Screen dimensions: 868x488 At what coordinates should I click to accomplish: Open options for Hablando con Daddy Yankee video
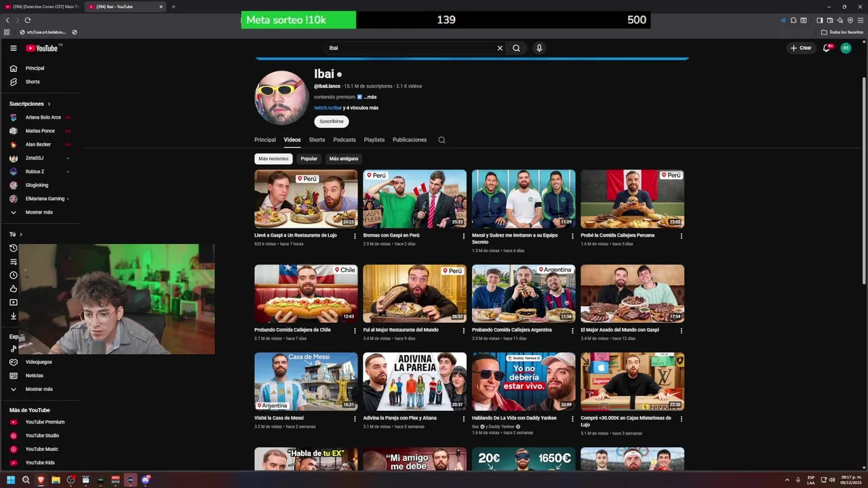point(572,419)
